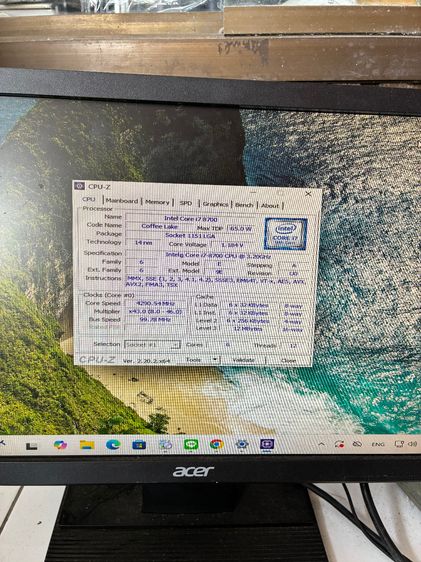Click the Code Name value Coffee Lake

click(159, 226)
